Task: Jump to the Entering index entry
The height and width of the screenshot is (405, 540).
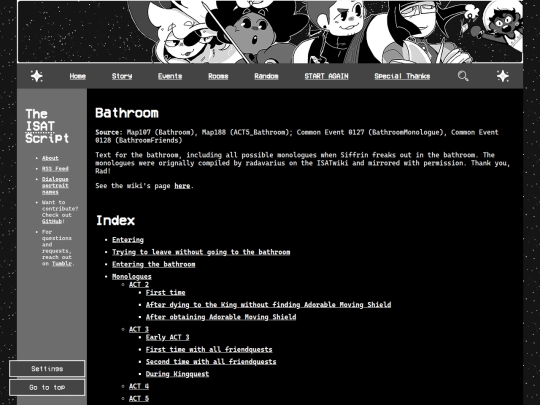Action: click(x=128, y=240)
